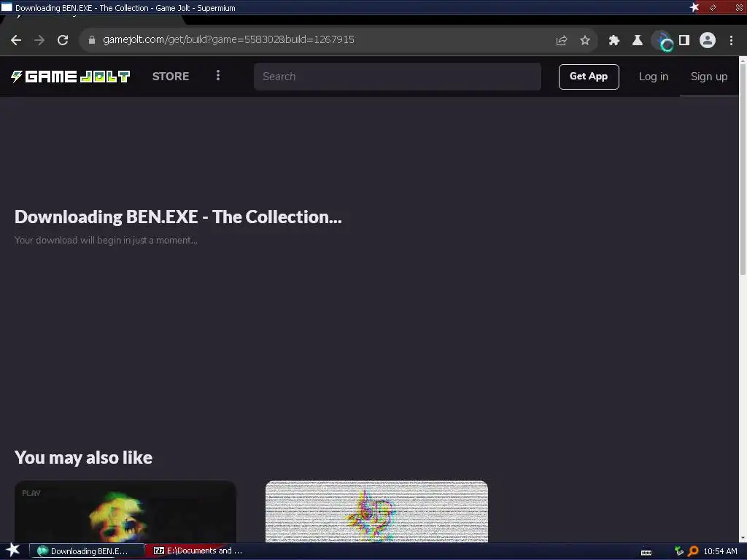Open the browser three-dot menu
747x560 pixels.
coord(731,41)
